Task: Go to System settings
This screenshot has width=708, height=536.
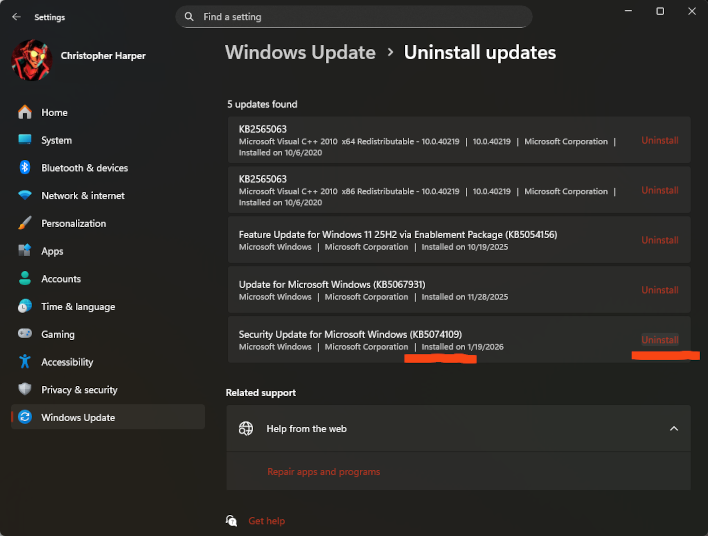Action: (x=108, y=140)
